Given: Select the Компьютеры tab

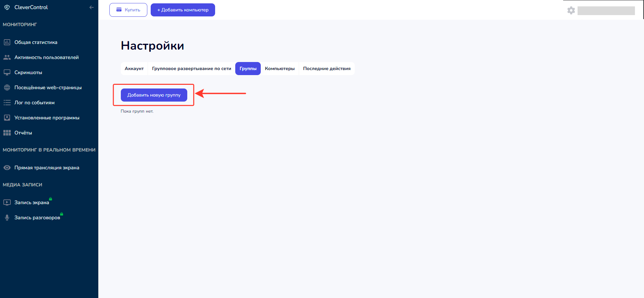Looking at the screenshot, I should coord(280,69).
